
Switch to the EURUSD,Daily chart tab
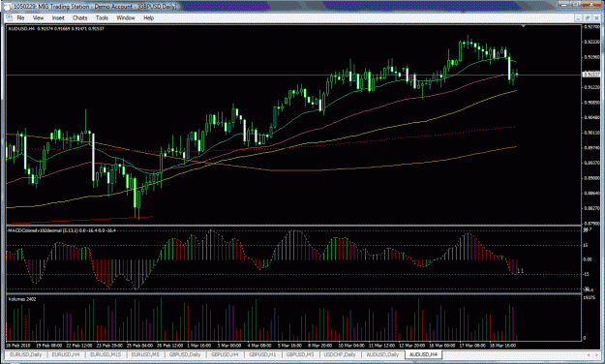tap(25, 354)
